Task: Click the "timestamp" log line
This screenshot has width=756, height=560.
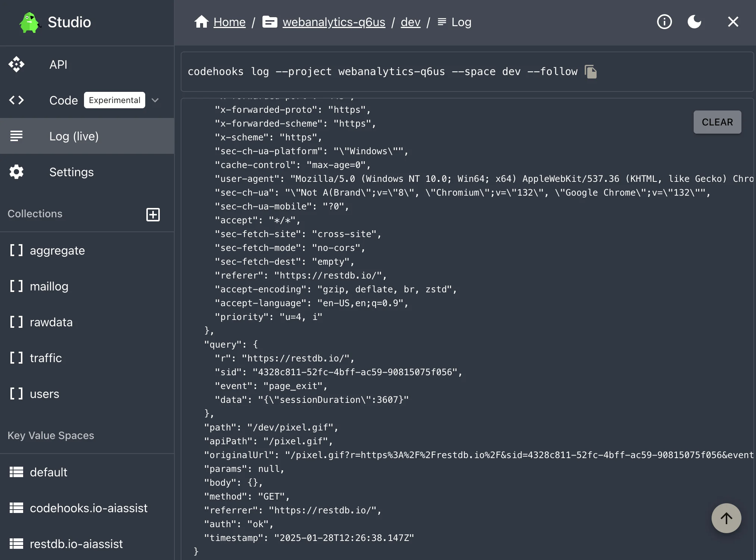Action: click(x=309, y=538)
